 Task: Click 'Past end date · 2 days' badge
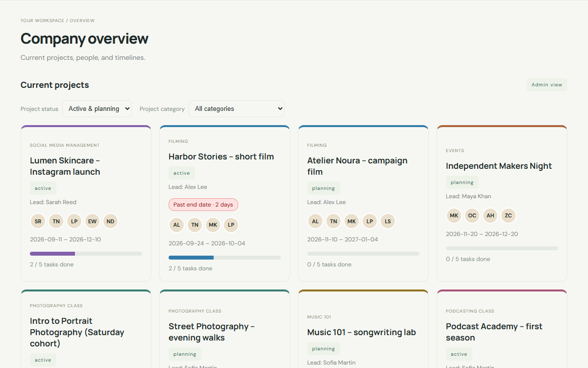pos(203,205)
